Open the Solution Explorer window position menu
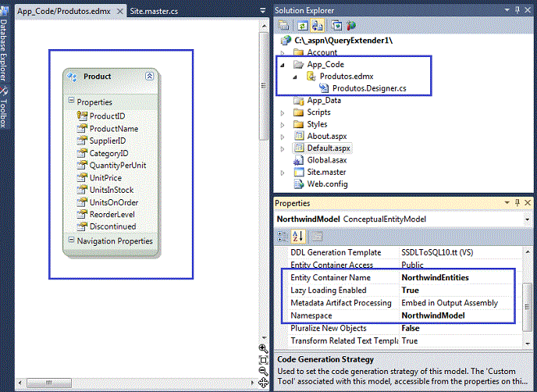The image size is (537, 392). coord(507,10)
